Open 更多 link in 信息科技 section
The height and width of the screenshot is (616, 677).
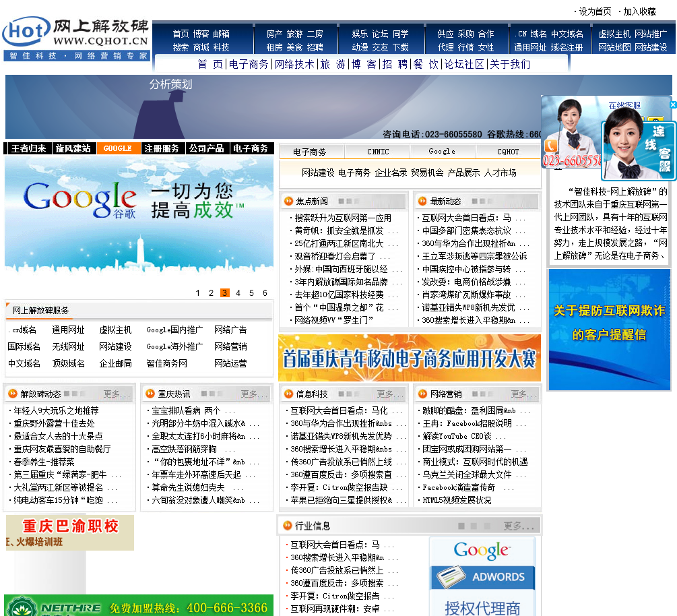389,394
